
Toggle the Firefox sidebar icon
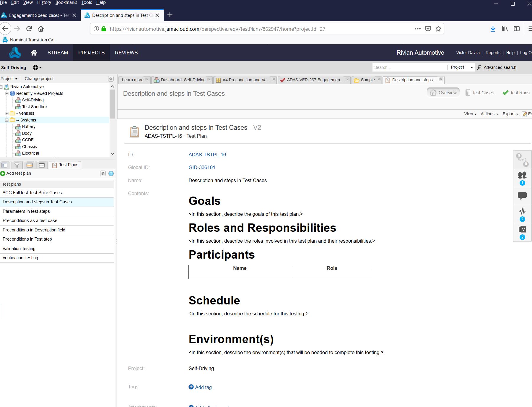coord(517,29)
